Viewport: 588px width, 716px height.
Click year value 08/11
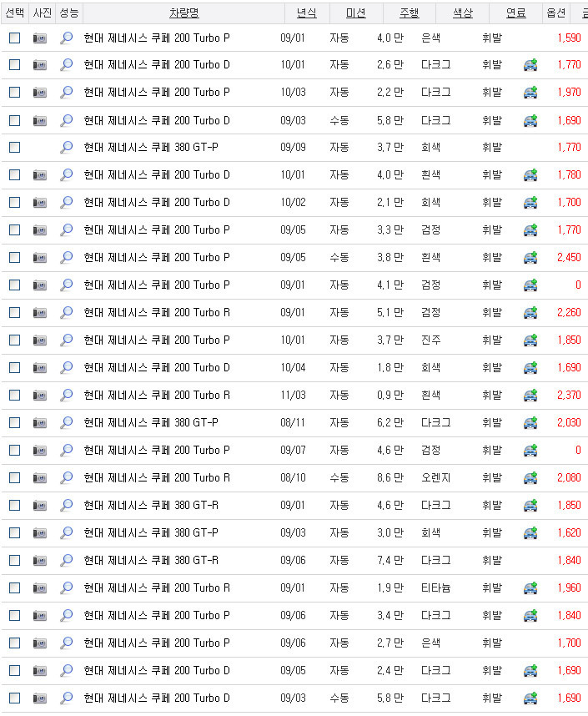click(293, 422)
